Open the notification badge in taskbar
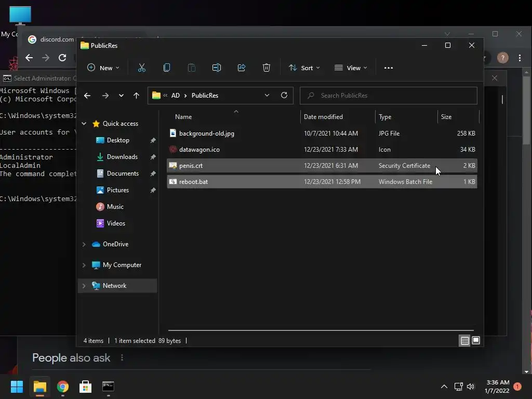The width and height of the screenshot is (532, 399). click(517, 387)
